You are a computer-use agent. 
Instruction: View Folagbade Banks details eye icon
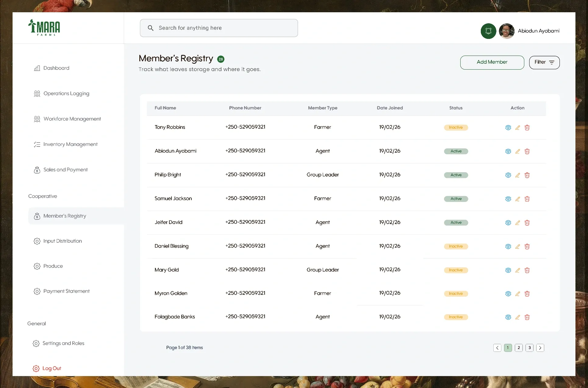508,317
